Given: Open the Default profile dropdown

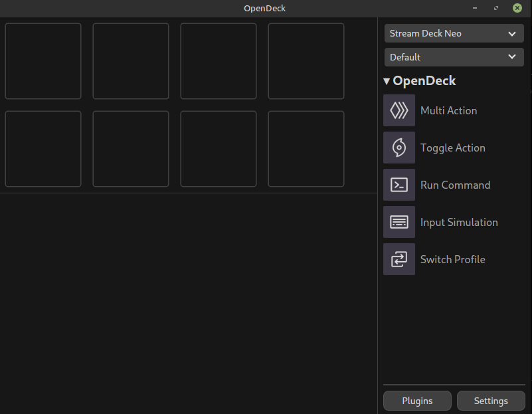Looking at the screenshot, I should click(454, 57).
